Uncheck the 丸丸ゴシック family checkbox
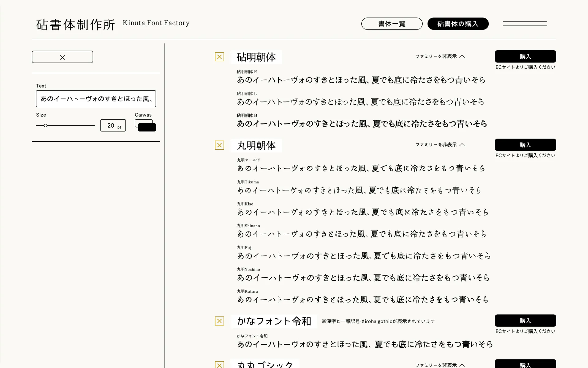Screen dimensions: 588x368 219,365
